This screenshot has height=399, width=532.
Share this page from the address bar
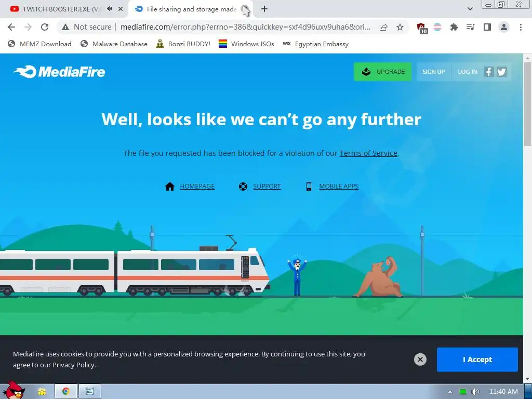tap(383, 27)
